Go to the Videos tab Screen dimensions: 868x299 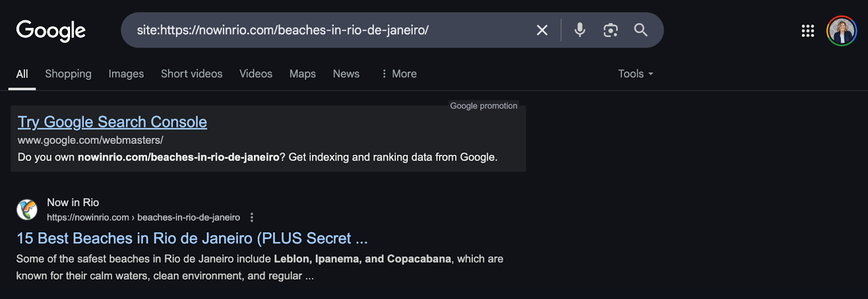click(x=256, y=74)
